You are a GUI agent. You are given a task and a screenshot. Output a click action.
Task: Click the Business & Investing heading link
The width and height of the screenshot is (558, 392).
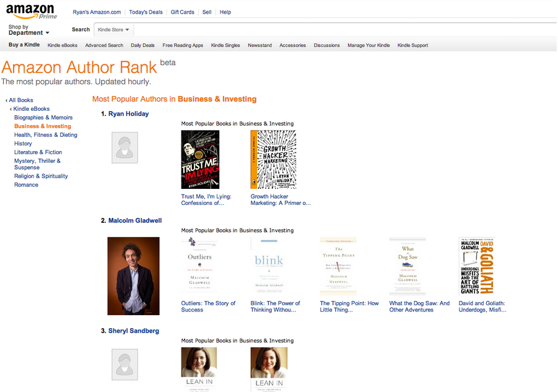(217, 99)
